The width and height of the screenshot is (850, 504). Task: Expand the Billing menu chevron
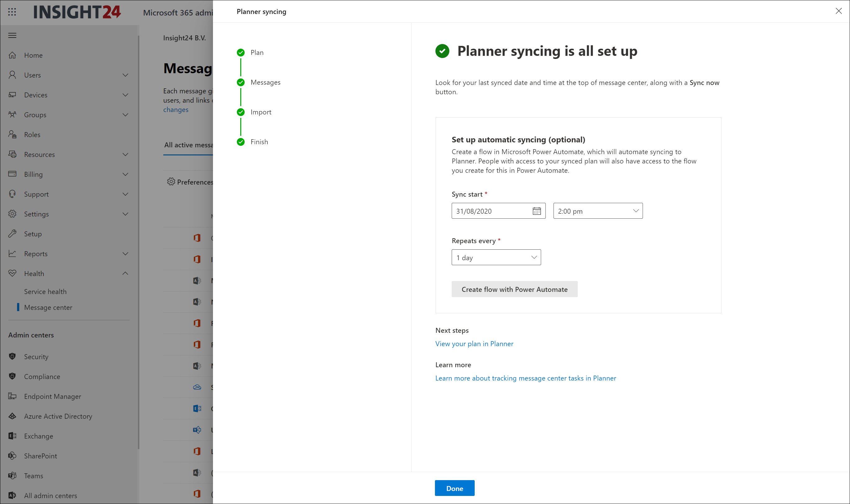125,174
